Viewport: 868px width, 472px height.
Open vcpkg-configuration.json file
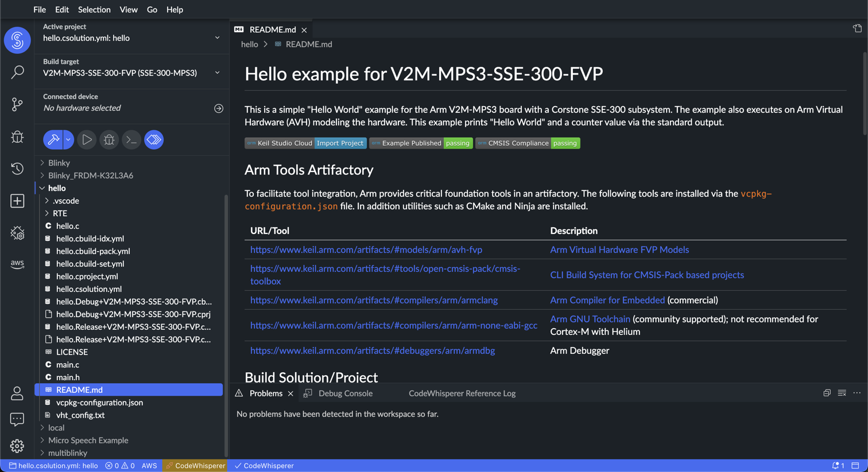pos(99,403)
